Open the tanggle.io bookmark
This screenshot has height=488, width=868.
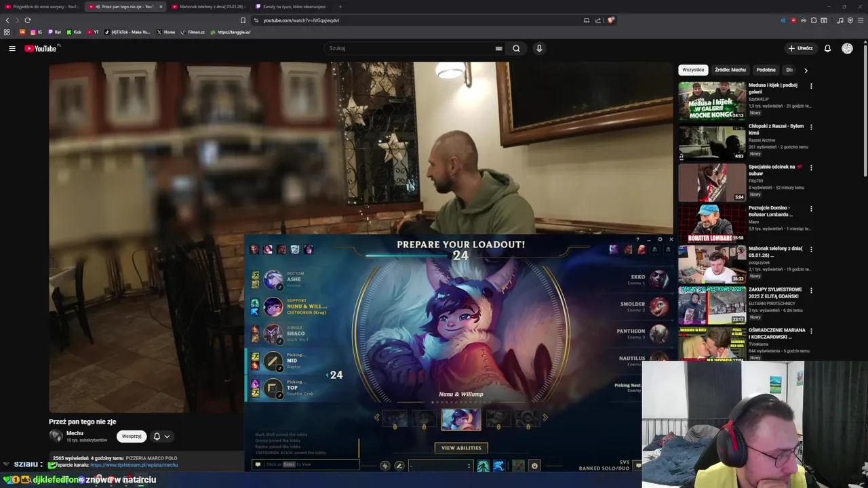[231, 32]
